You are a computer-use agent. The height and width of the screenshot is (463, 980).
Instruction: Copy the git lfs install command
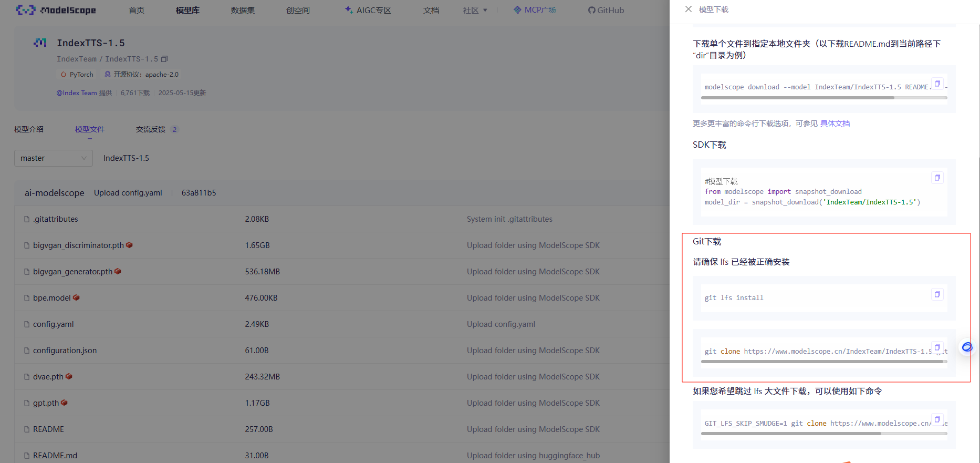tap(937, 294)
